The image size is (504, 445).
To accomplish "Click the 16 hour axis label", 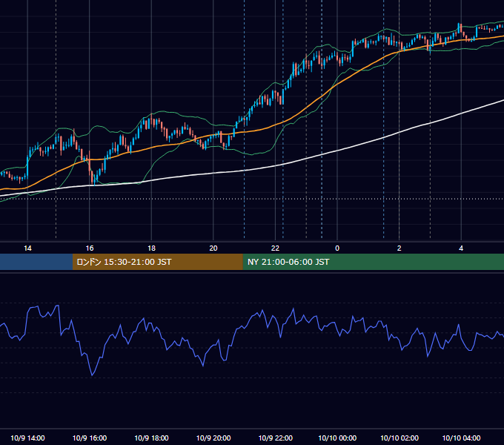I will pyautogui.click(x=90, y=248).
